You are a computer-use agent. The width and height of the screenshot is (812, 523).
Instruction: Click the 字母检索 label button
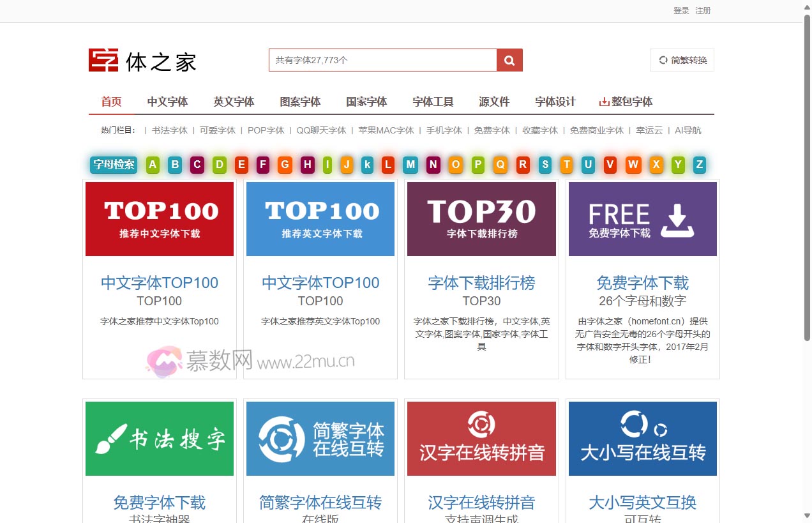click(113, 164)
